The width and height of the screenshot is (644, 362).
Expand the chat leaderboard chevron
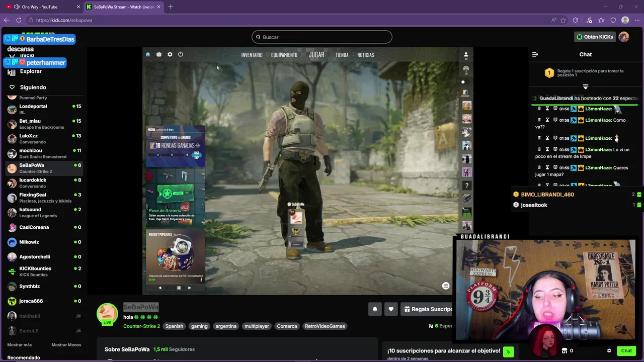(585, 87)
